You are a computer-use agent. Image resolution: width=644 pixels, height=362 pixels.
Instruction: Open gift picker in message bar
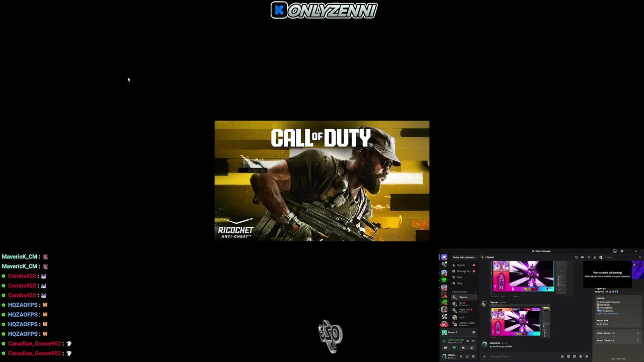[562, 356]
